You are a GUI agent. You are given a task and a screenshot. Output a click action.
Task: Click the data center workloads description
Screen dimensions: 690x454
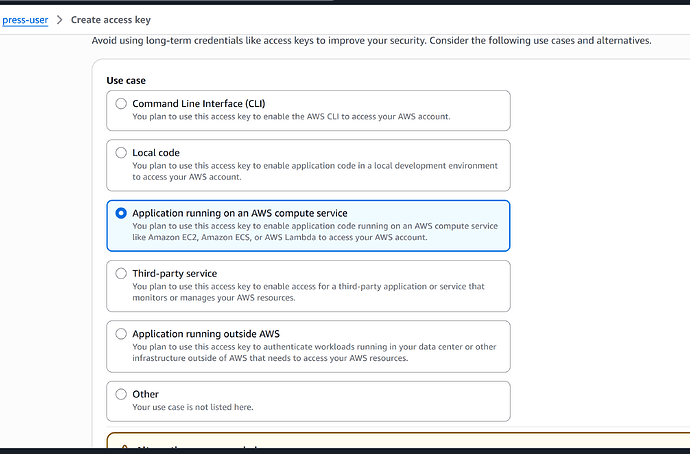point(314,352)
